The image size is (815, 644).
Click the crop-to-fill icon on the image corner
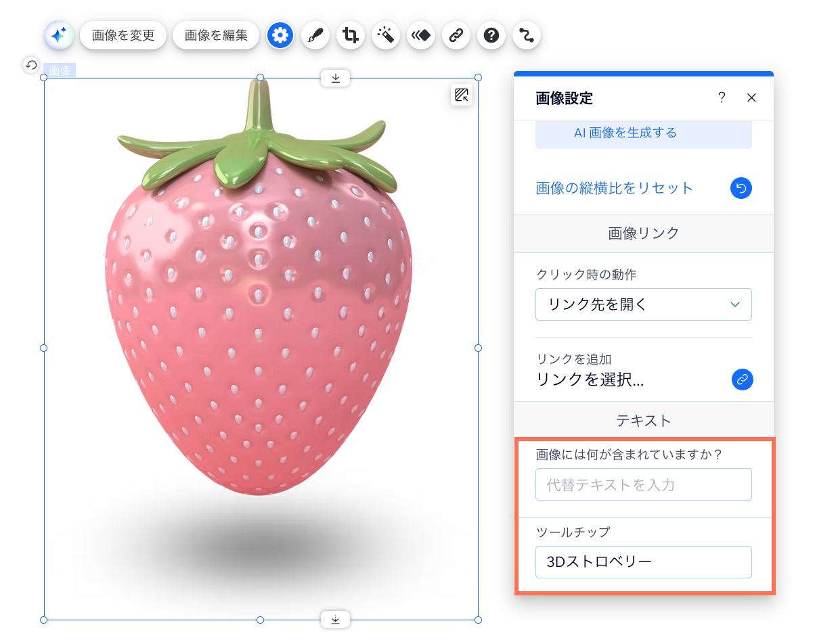pyautogui.click(x=462, y=95)
